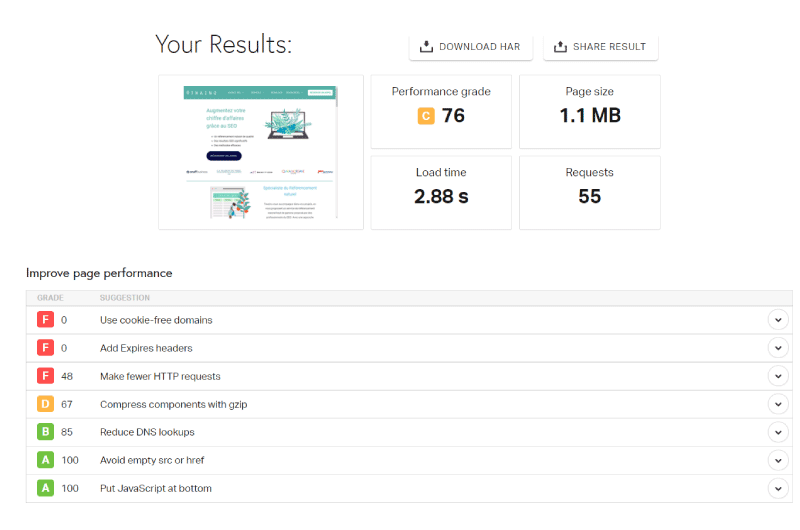Click the download icon on Download HAR

pos(426,47)
